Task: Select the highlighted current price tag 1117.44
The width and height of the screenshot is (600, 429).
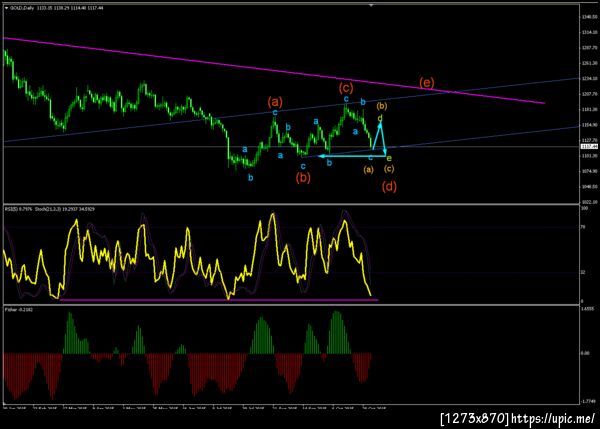Action: pos(589,147)
